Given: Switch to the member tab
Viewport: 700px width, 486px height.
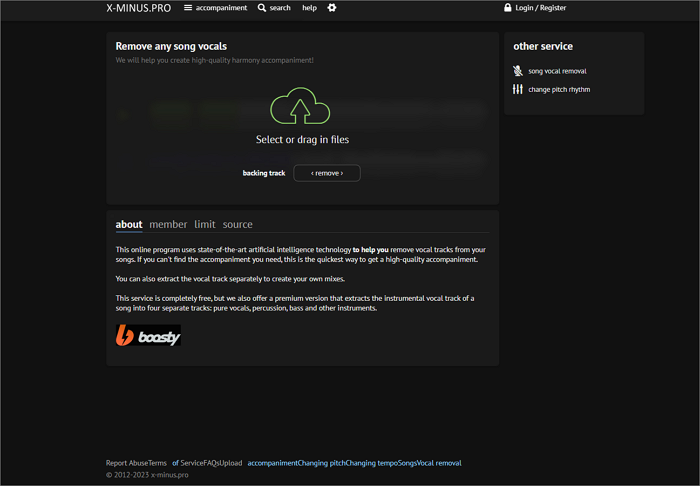Looking at the screenshot, I should 168,225.
